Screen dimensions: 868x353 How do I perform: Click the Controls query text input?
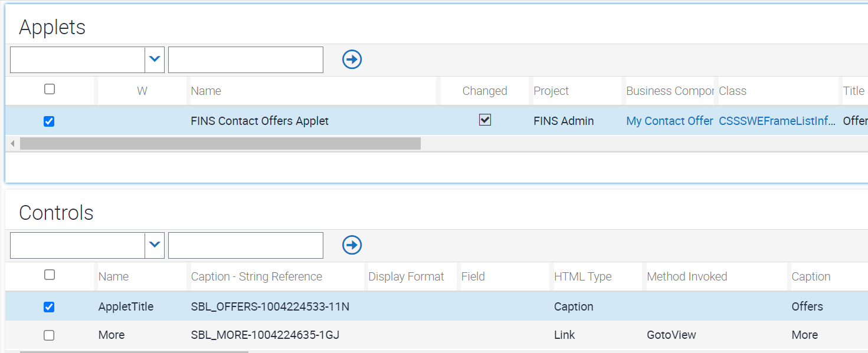(245, 245)
